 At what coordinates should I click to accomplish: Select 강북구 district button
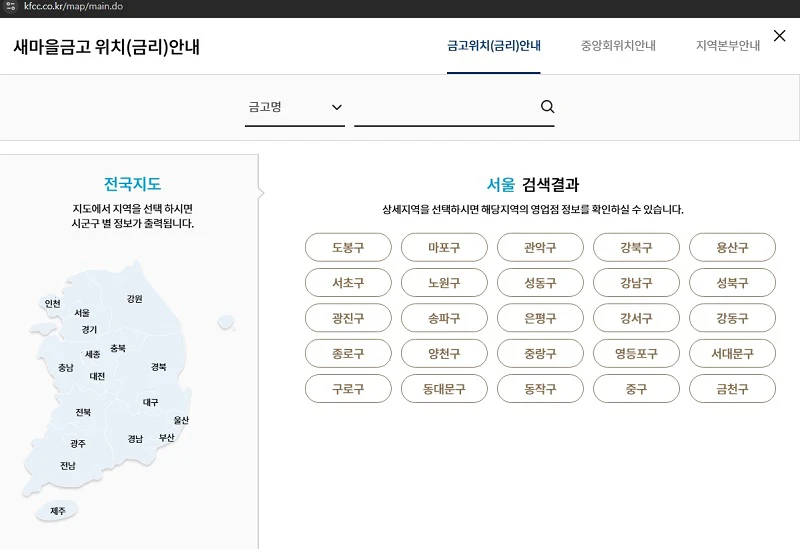point(636,247)
